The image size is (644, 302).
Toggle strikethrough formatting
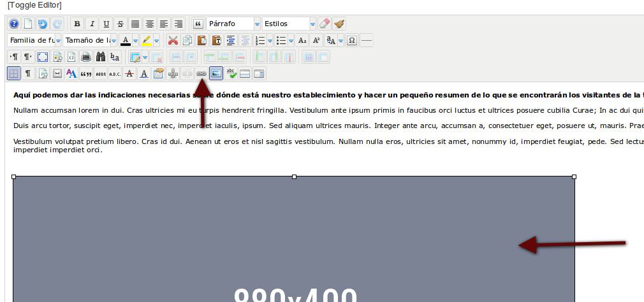pos(121,24)
